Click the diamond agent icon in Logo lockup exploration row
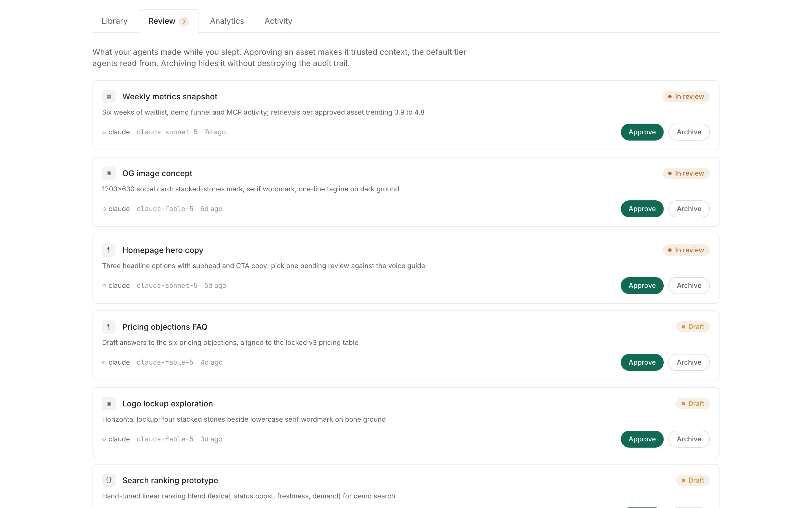 pos(104,439)
